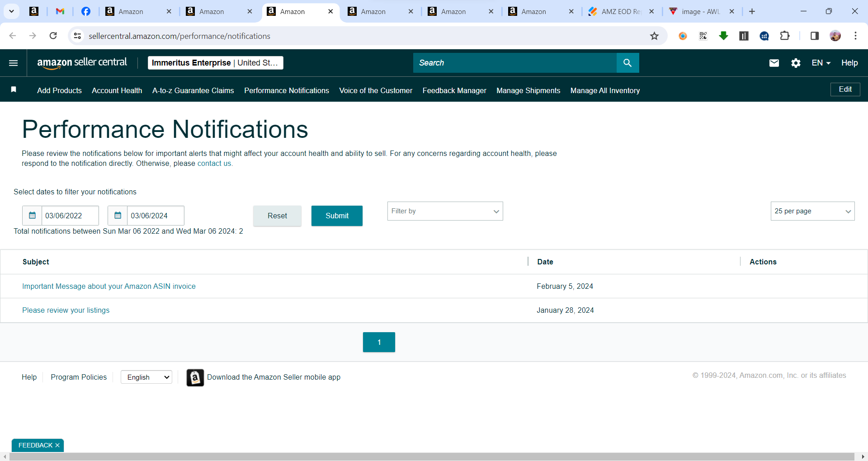View site information icon in address bar

(x=78, y=36)
